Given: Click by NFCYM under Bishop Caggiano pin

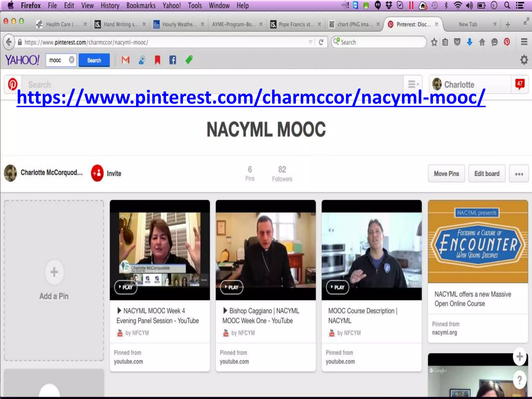Looking at the screenshot, I should [x=243, y=333].
